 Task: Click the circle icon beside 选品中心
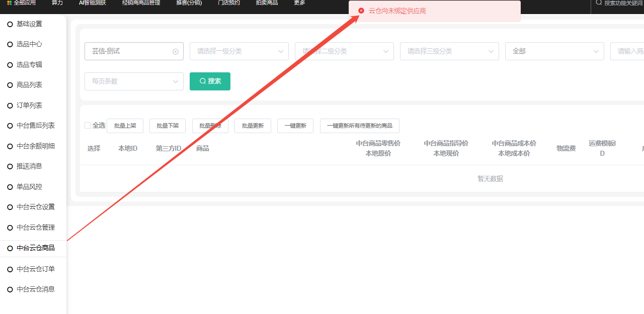pos(10,44)
